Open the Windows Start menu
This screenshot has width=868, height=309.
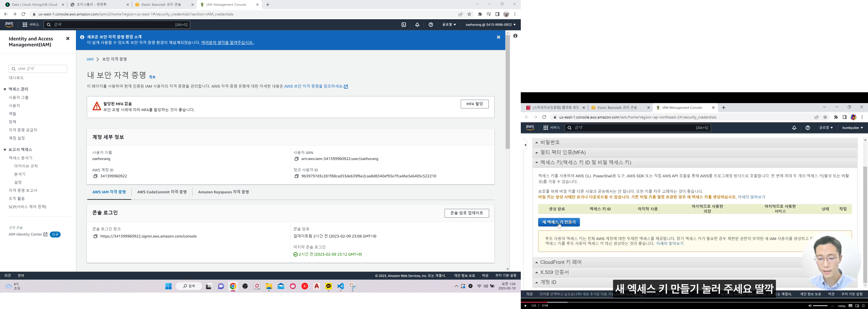(x=168, y=286)
